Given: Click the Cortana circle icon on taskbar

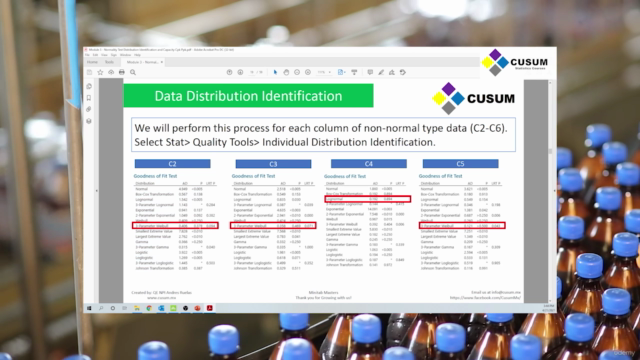Looking at the screenshot, I should pyautogui.click(x=113, y=308).
